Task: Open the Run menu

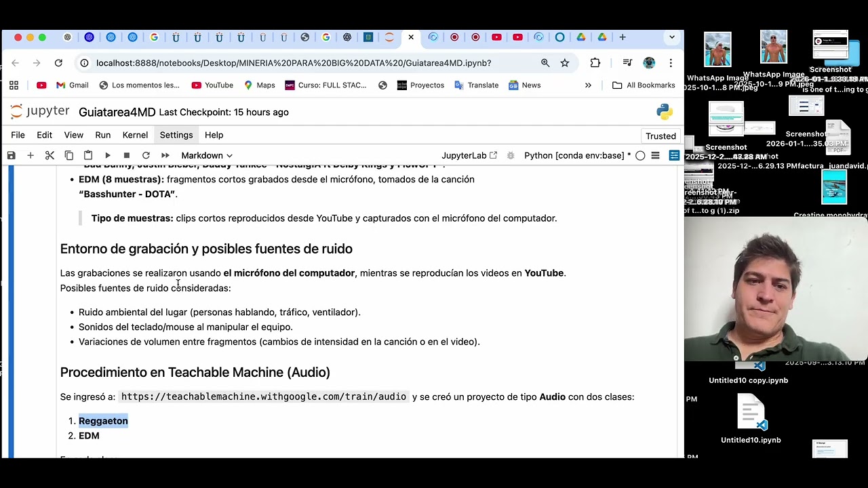Action: tap(102, 135)
